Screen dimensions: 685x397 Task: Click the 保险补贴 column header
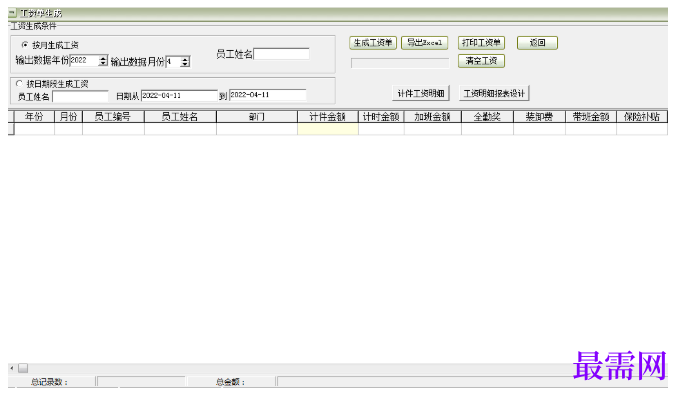coord(642,117)
